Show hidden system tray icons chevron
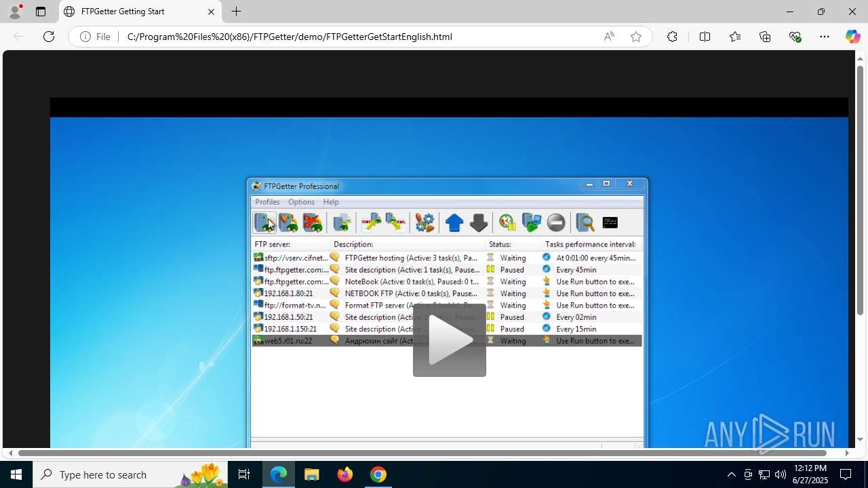The width and height of the screenshot is (868, 488). click(731, 474)
